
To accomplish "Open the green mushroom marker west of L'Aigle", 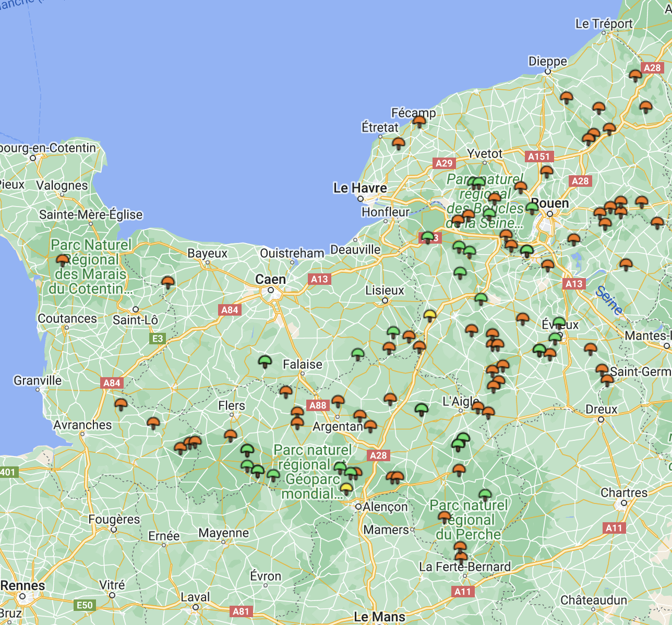I will (422, 409).
